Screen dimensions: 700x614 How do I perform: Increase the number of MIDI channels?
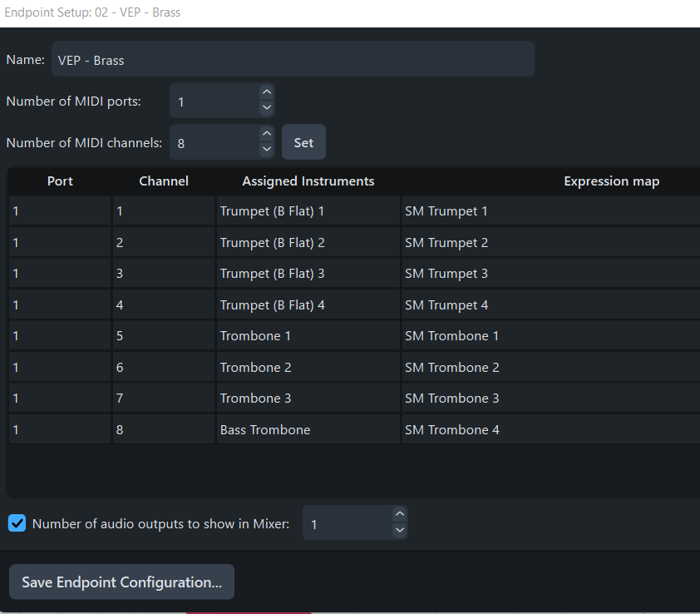pyautogui.click(x=266, y=134)
